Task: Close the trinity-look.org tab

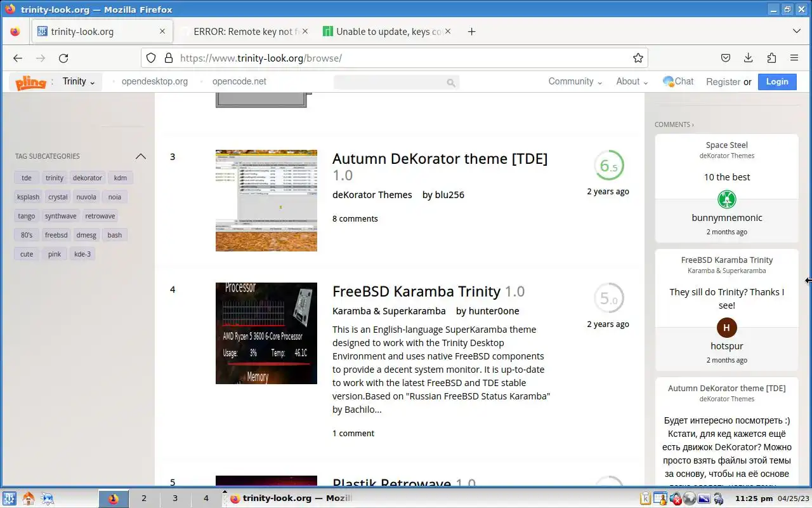Action: [x=162, y=31]
